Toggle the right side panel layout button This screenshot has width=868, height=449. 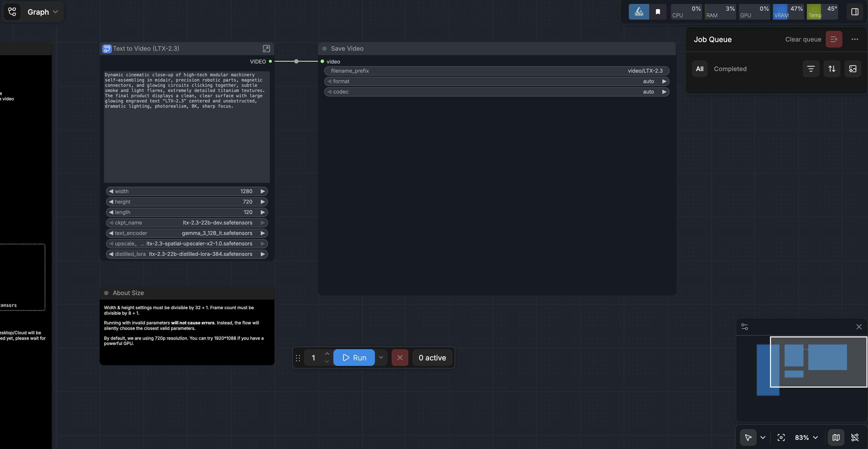(855, 12)
